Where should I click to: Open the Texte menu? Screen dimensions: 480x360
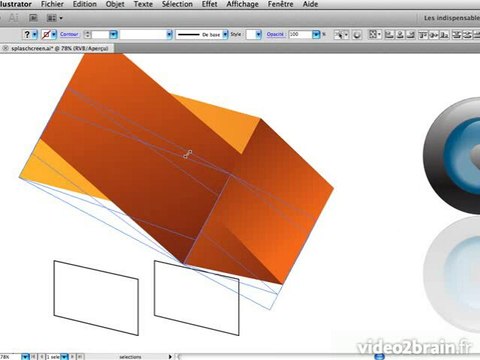pos(143,4)
